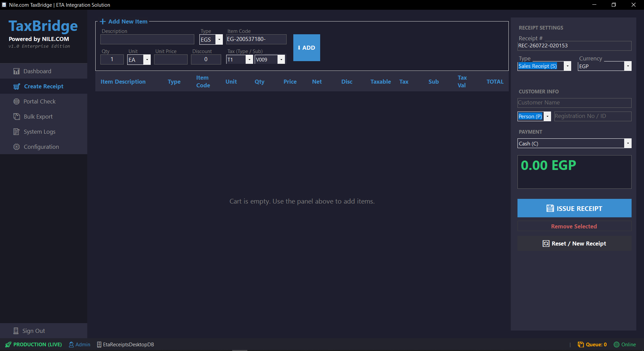The width and height of the screenshot is (644, 351).
Task: Click the ADD item button
Action: (x=307, y=48)
